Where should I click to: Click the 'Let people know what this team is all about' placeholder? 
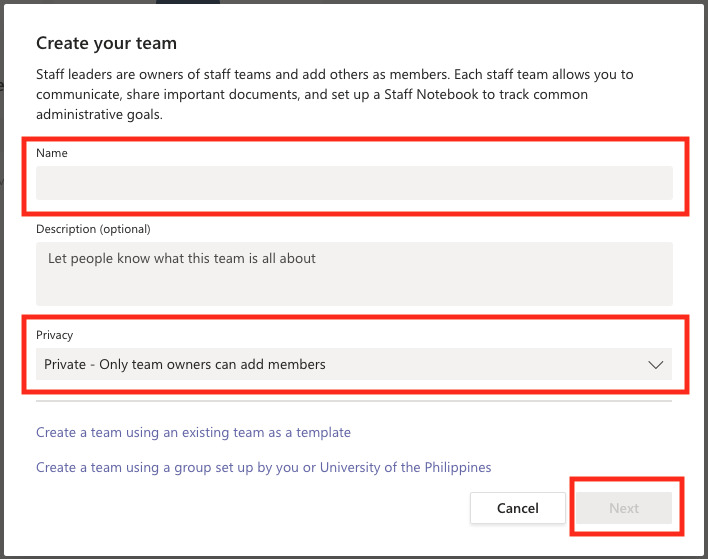point(182,258)
